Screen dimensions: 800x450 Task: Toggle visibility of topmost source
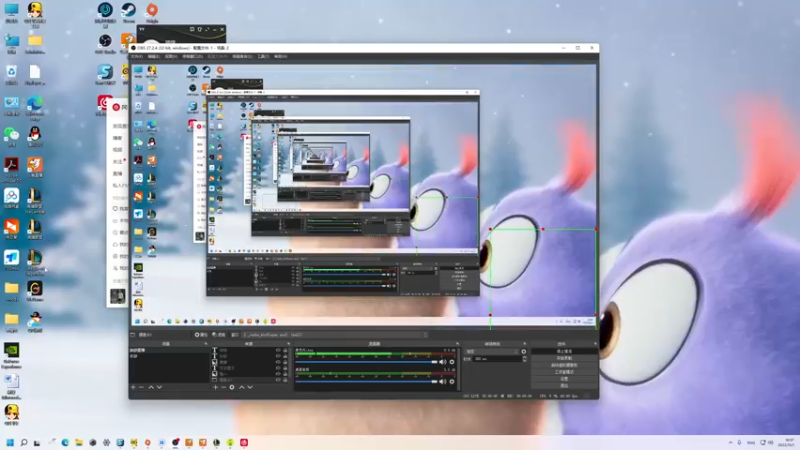(x=278, y=350)
